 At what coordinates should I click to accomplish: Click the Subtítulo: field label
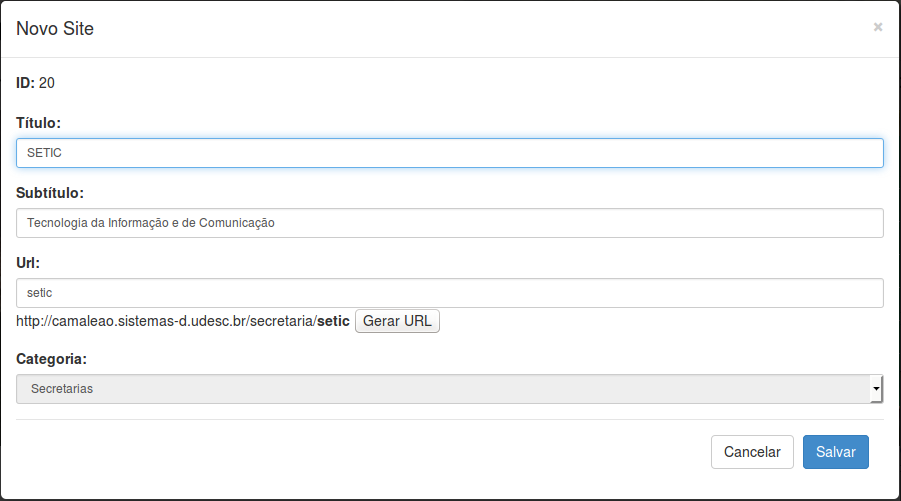(x=50, y=193)
